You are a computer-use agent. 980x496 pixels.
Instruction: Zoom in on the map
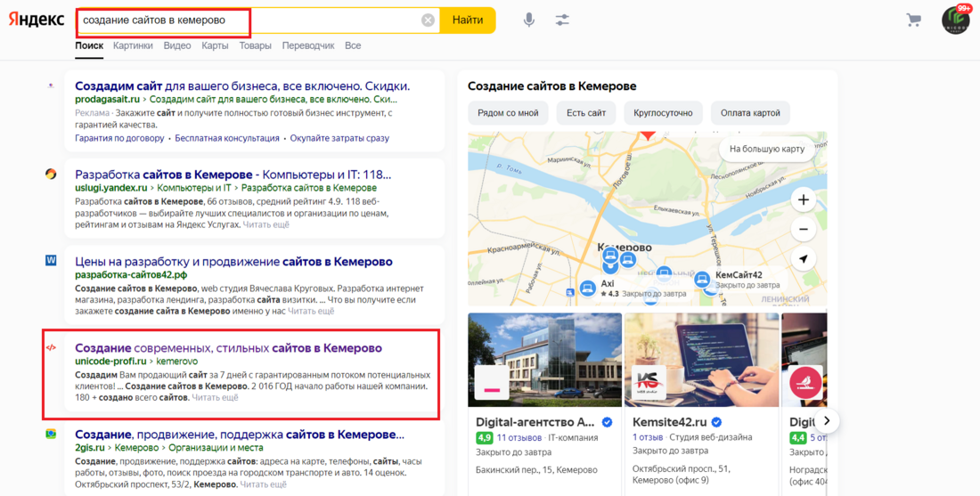803,200
